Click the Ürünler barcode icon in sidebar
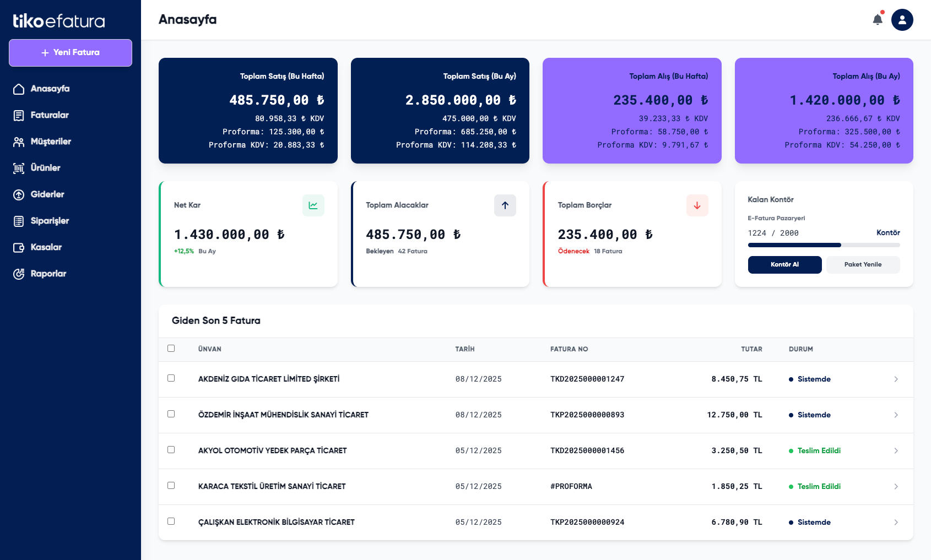Viewport: 931px width, 560px height. point(19,168)
